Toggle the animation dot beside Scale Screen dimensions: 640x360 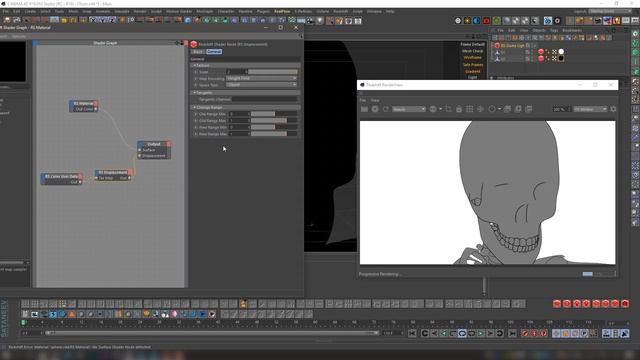point(196,72)
